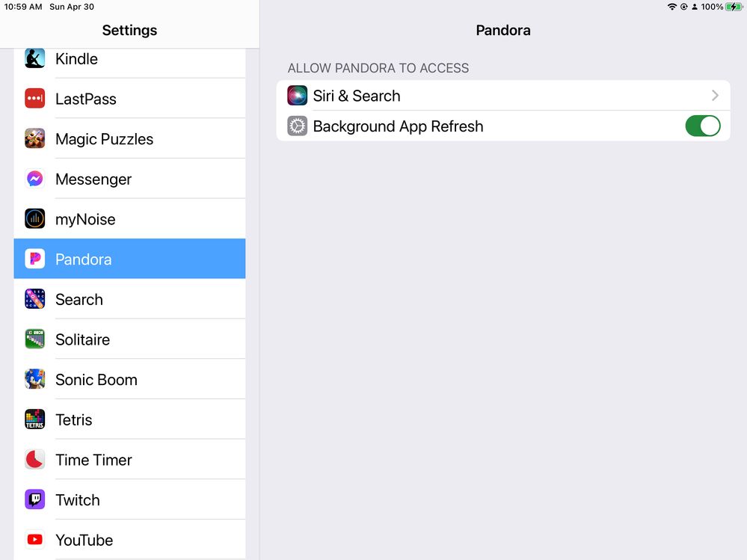Tap the Kindle app icon

[x=34, y=58]
